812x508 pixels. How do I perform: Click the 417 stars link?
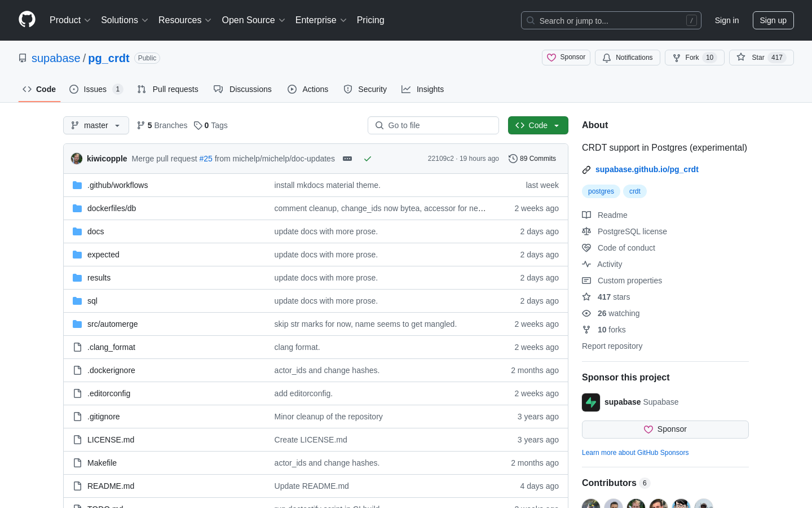(x=614, y=297)
